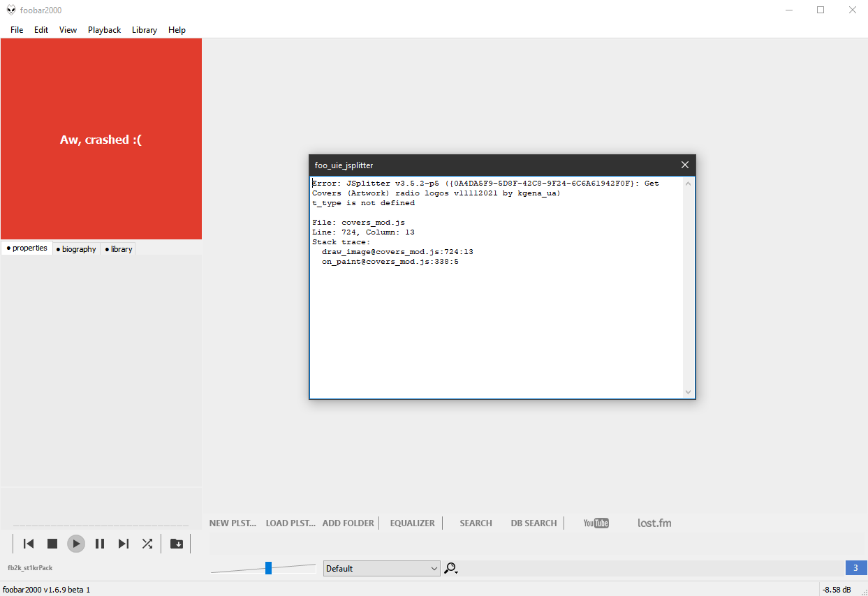Click the previous track button
This screenshot has height=596, width=868.
point(29,544)
